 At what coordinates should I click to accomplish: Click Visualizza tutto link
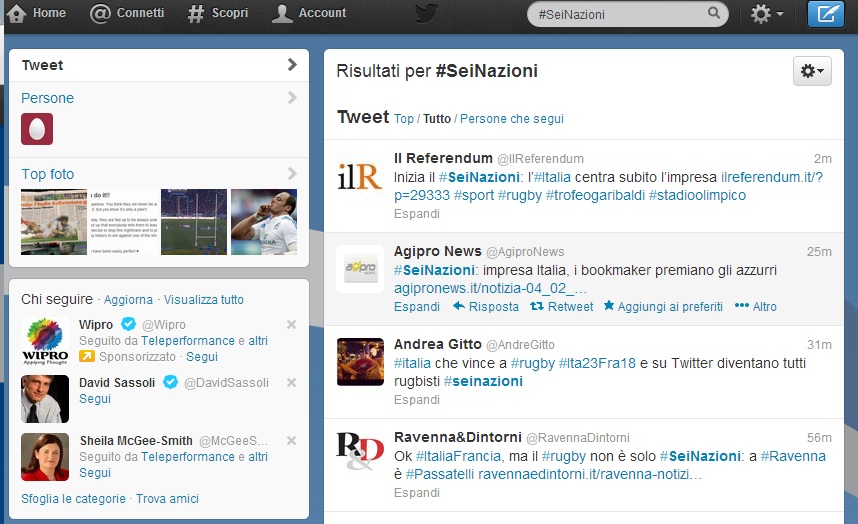pos(204,300)
